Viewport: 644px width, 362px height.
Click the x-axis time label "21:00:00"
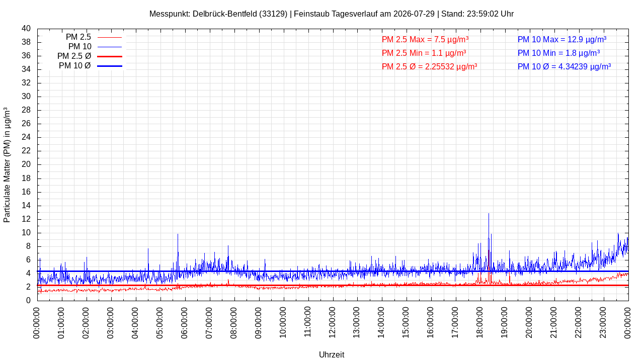coord(554,322)
